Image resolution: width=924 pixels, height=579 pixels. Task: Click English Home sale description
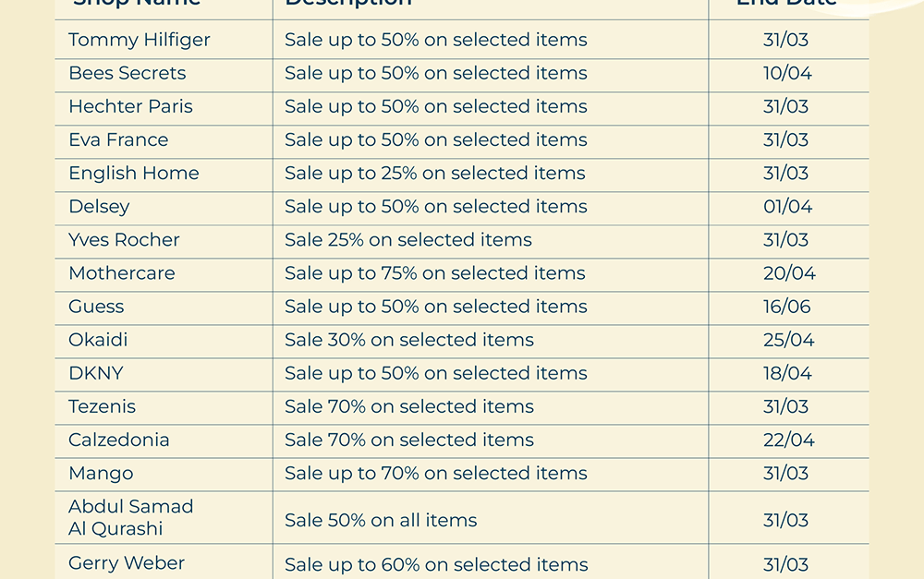435,174
